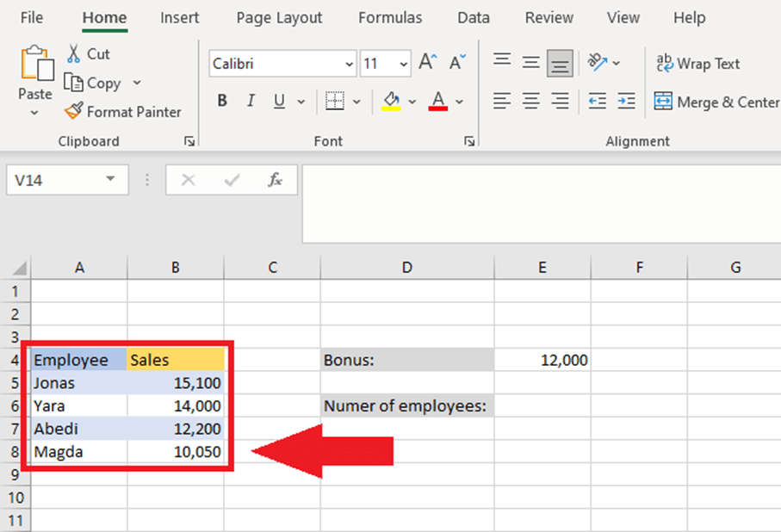Click the Cancel X in formula bar
This screenshot has height=532, width=781.
pyautogui.click(x=189, y=180)
